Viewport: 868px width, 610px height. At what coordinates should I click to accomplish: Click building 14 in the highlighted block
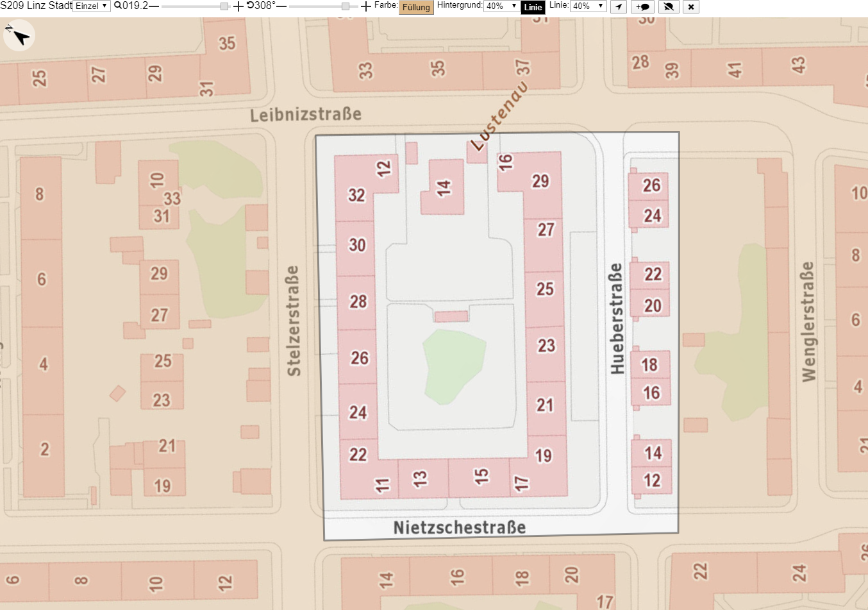[x=443, y=187]
